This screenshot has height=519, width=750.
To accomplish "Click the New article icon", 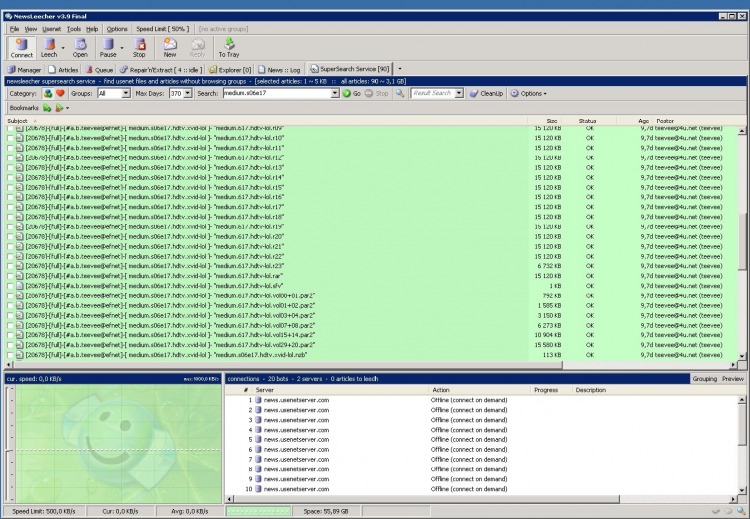I will point(170,44).
